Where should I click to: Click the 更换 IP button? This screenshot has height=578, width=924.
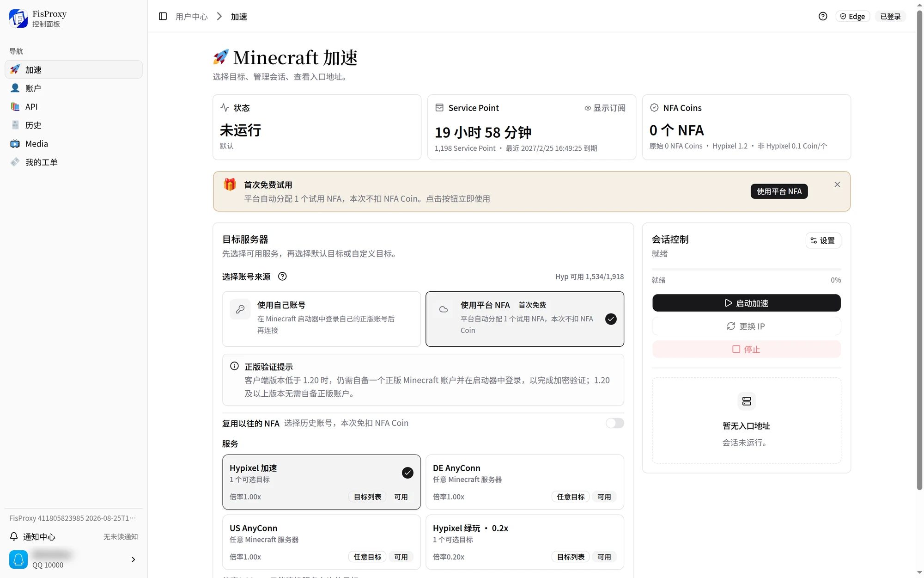point(747,326)
